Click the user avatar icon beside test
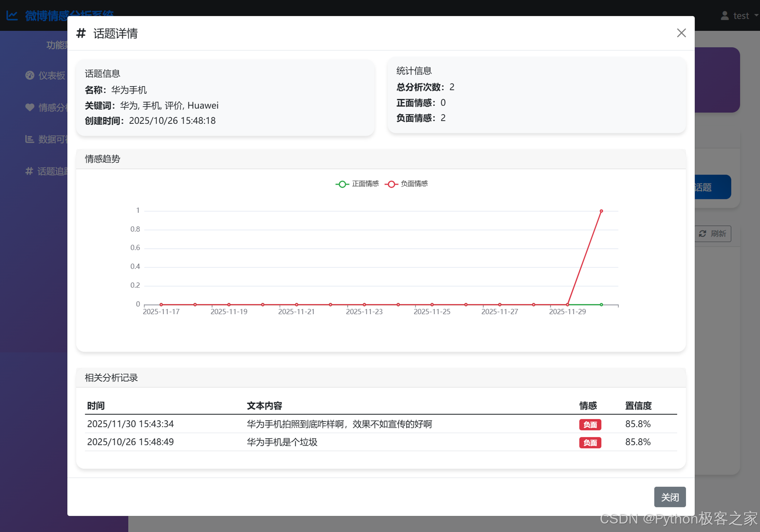Screen dimensions: 760x532 pos(725,16)
